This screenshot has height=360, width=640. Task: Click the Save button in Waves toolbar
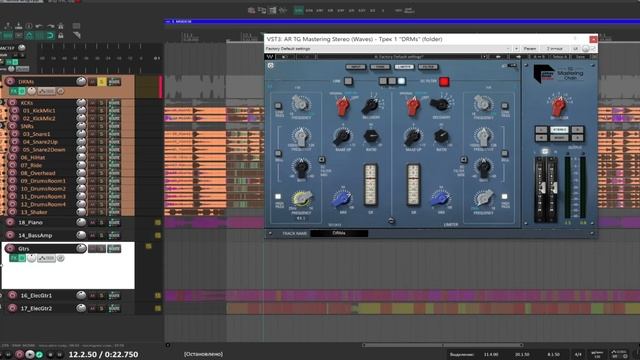(x=580, y=57)
